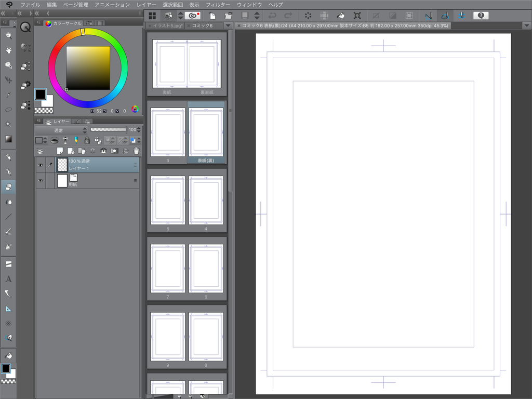
Task: Adjust the opacity 100 stepper
Action: coord(139,130)
